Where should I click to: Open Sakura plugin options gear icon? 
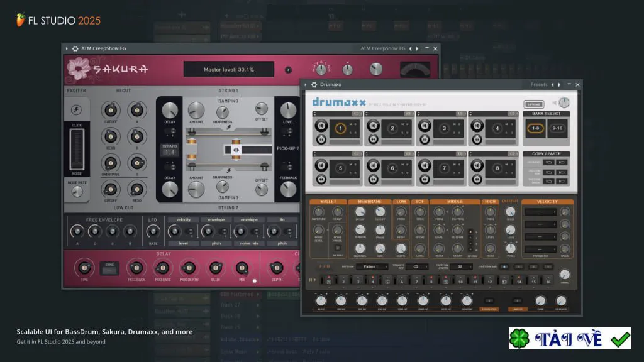point(75,48)
